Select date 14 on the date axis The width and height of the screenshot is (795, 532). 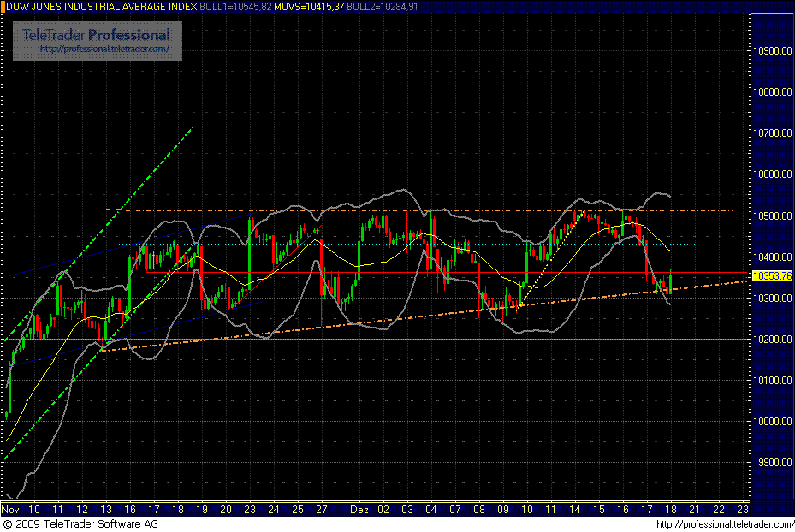tap(574, 509)
